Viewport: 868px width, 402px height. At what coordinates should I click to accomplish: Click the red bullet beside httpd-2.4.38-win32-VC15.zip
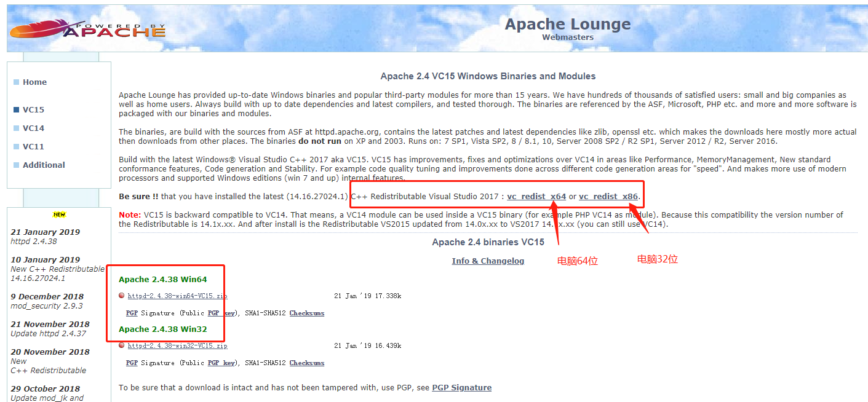point(122,345)
